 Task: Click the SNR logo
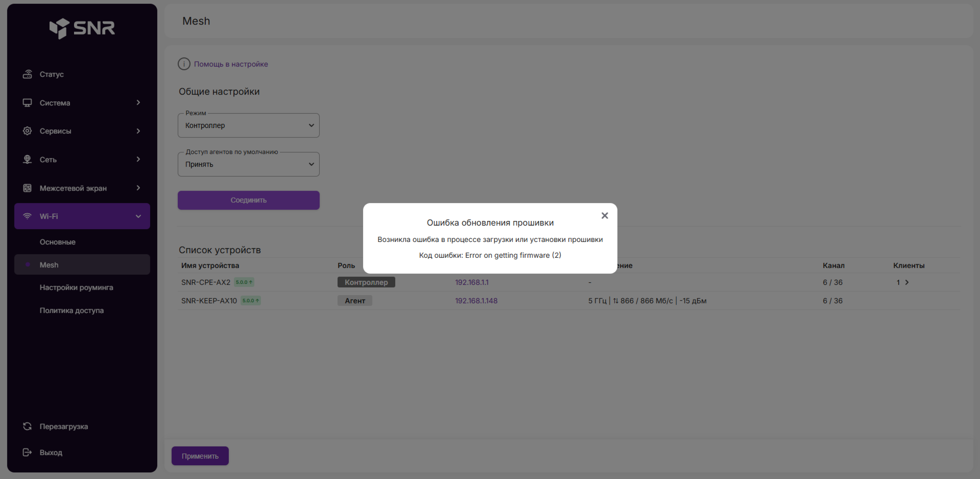point(82,28)
